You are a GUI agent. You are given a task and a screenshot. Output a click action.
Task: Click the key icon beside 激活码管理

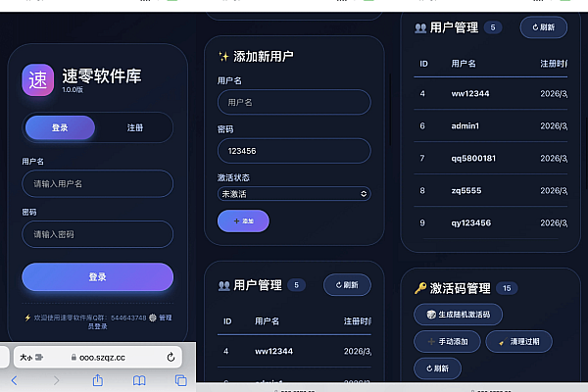point(420,288)
